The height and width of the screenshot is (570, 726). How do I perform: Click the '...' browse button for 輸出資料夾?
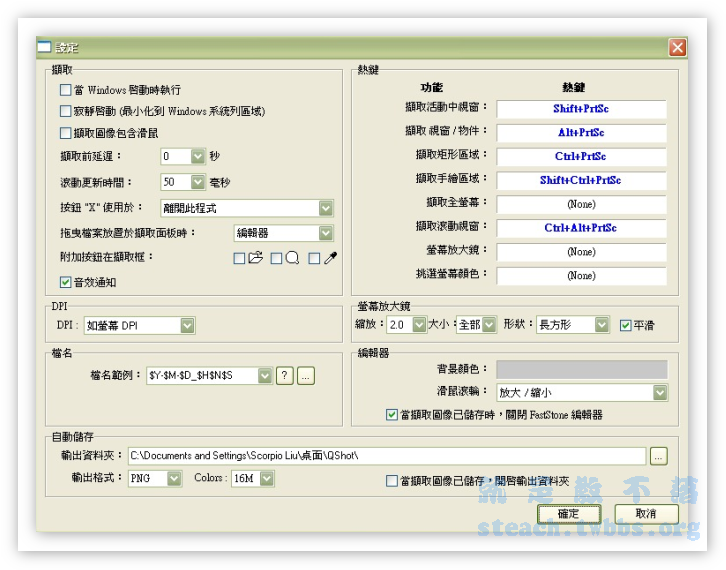point(657,456)
